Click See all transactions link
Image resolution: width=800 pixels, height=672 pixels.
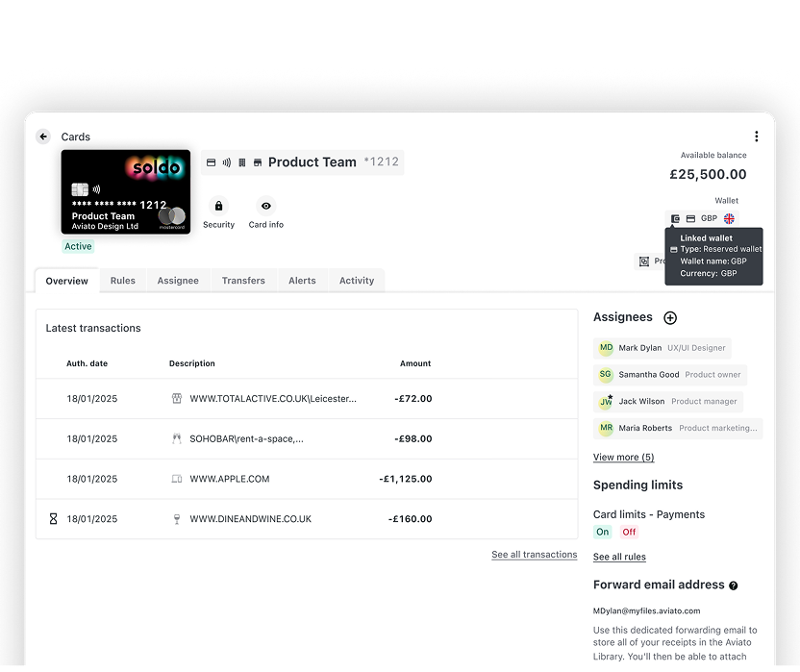pyautogui.click(x=534, y=555)
